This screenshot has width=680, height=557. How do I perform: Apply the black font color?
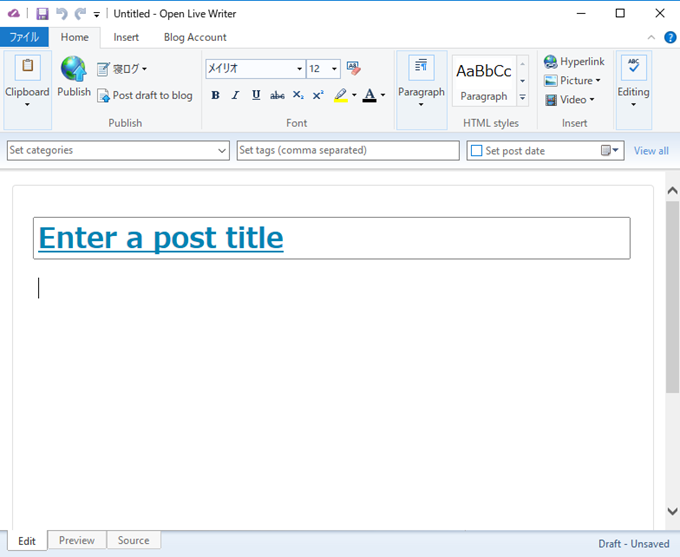pyautogui.click(x=369, y=95)
